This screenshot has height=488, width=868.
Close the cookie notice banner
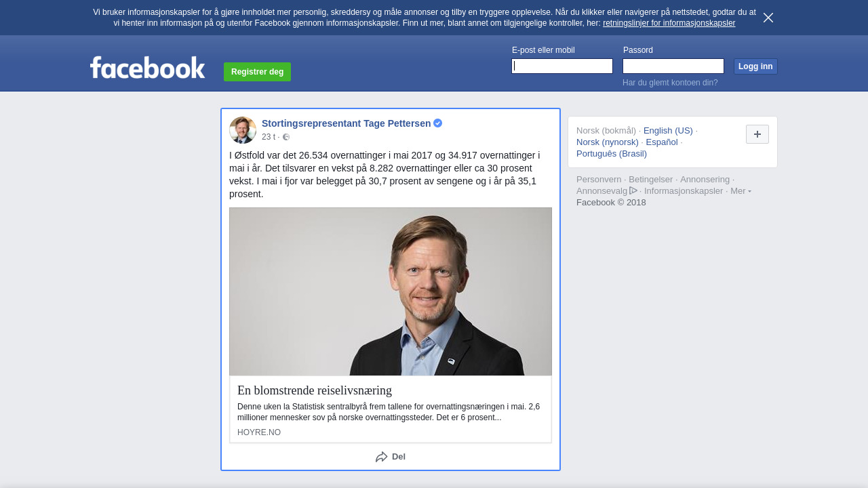(768, 18)
